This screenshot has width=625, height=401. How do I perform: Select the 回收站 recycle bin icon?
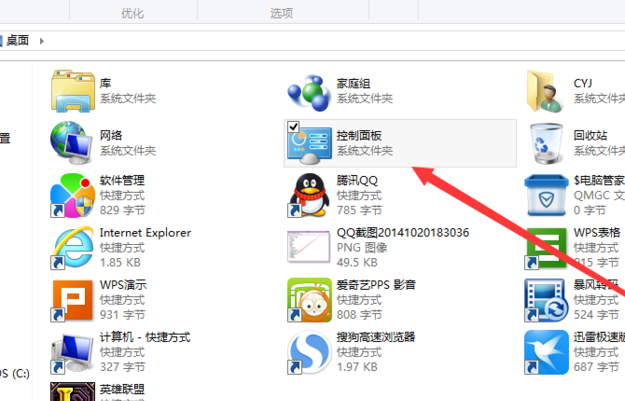pyautogui.click(x=546, y=143)
